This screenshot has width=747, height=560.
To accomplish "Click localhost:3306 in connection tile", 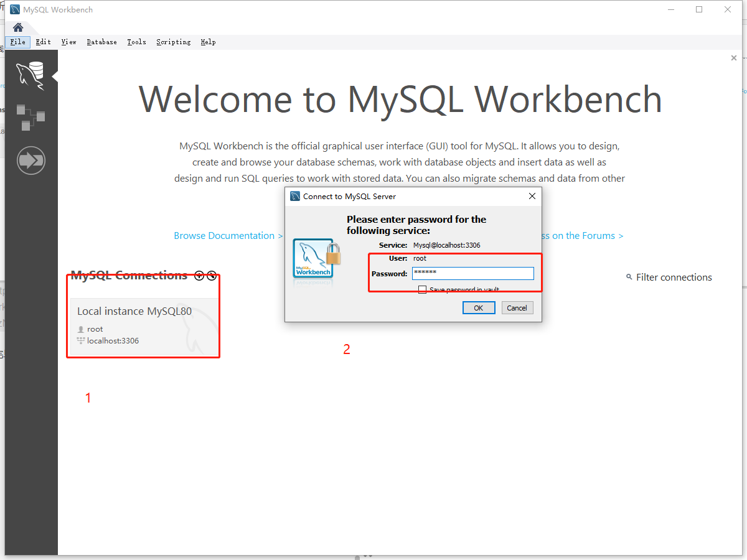I will (113, 341).
